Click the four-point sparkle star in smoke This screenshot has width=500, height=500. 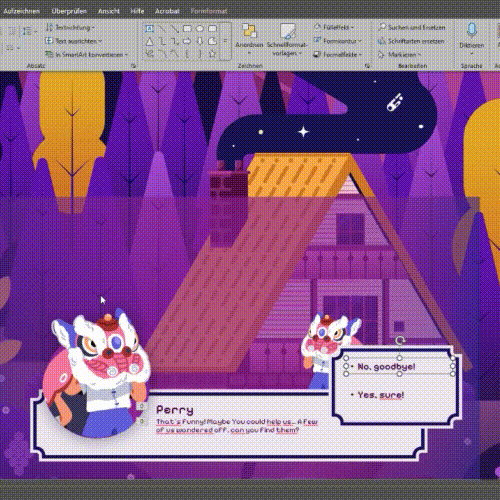[x=303, y=132]
